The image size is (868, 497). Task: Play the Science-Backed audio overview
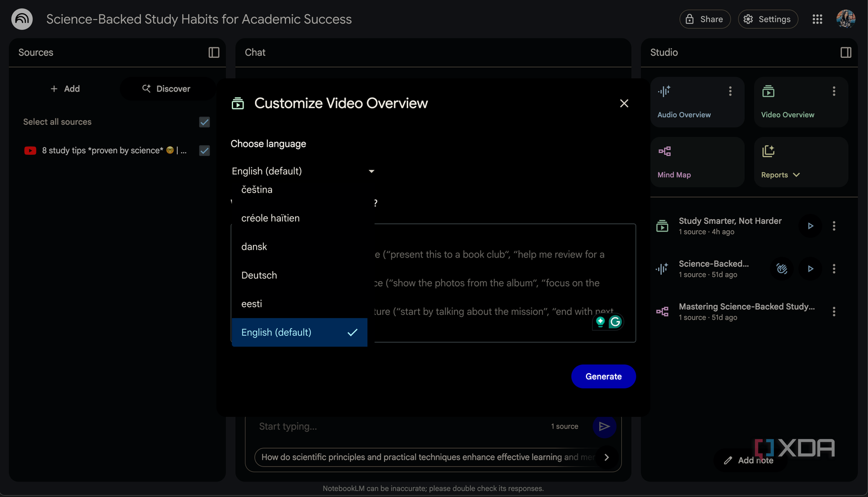tap(810, 269)
